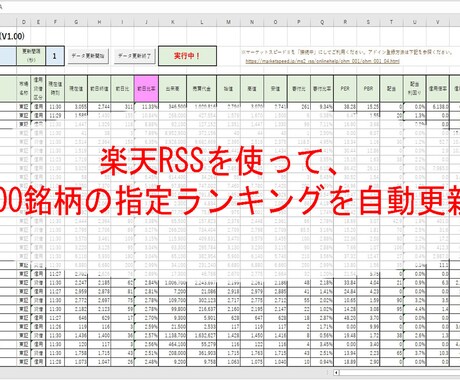Screen dimensions: 460x380
Task: Click the horizontal scrollbar left arrow
Action: click(x=336, y=373)
